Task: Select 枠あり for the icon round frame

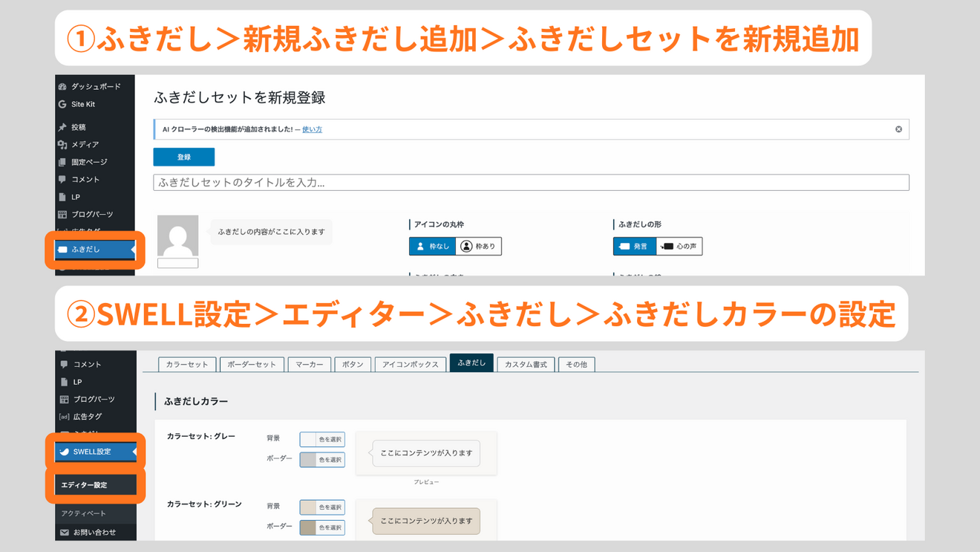Action: click(478, 247)
